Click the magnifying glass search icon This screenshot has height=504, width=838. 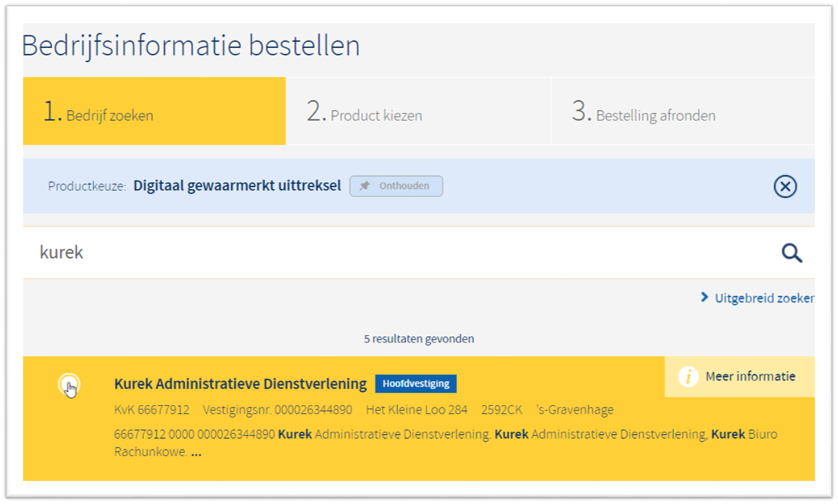pyautogui.click(x=791, y=253)
